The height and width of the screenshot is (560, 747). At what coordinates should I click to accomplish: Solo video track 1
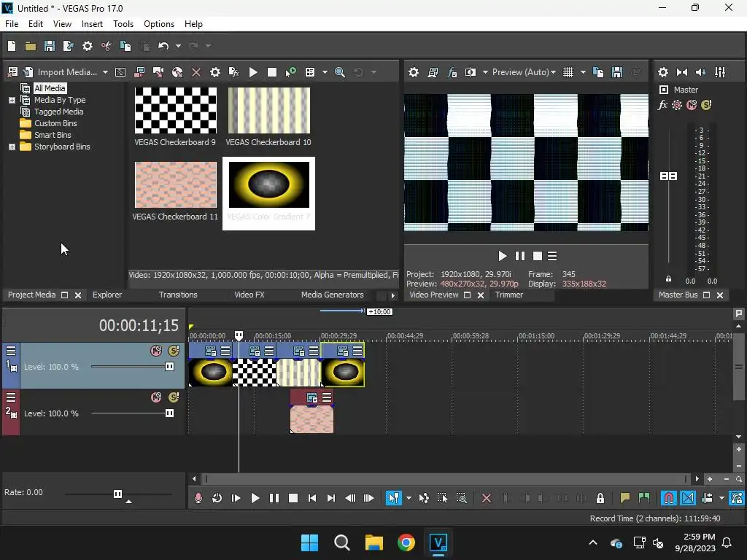174,351
